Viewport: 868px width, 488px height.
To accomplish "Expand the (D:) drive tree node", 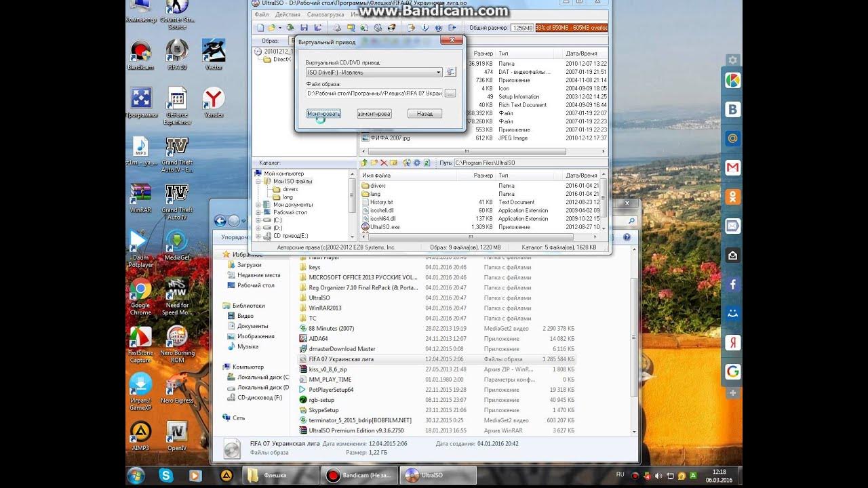I will click(258, 228).
